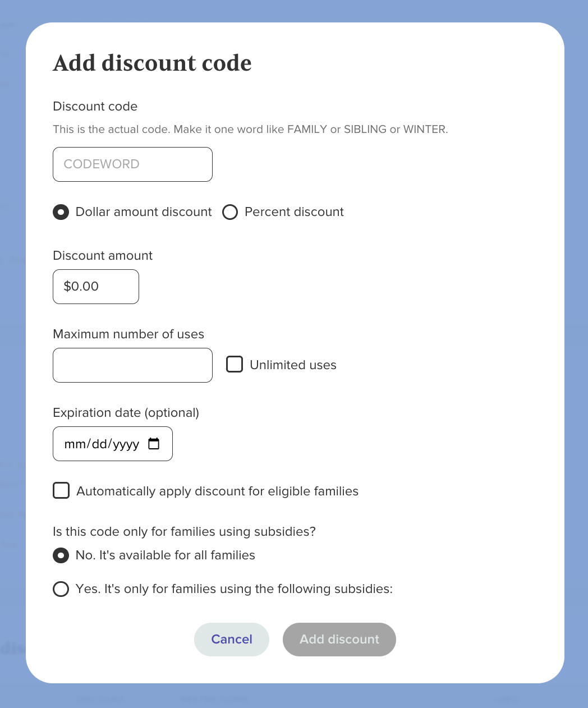The width and height of the screenshot is (588, 708).
Task: Click the Discount amount field showing $0.00
Action: [x=95, y=286]
